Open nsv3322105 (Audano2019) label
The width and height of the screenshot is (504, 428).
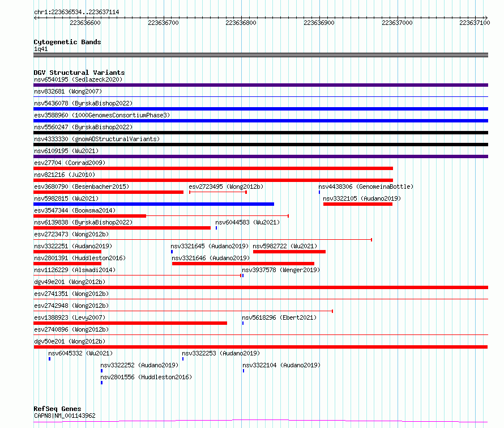click(x=362, y=198)
